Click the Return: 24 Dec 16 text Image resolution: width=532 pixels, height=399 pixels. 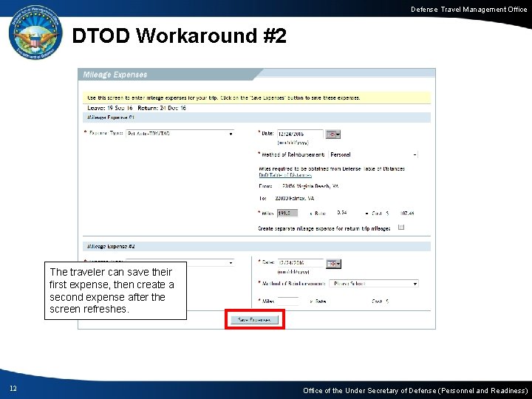pyautogui.click(x=162, y=108)
